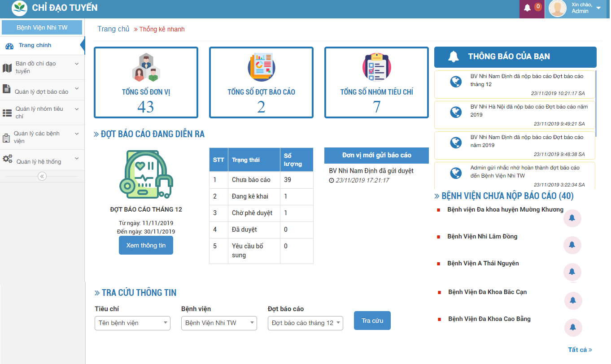
Task: Click the Tra cứu button
Action: pos(372,321)
